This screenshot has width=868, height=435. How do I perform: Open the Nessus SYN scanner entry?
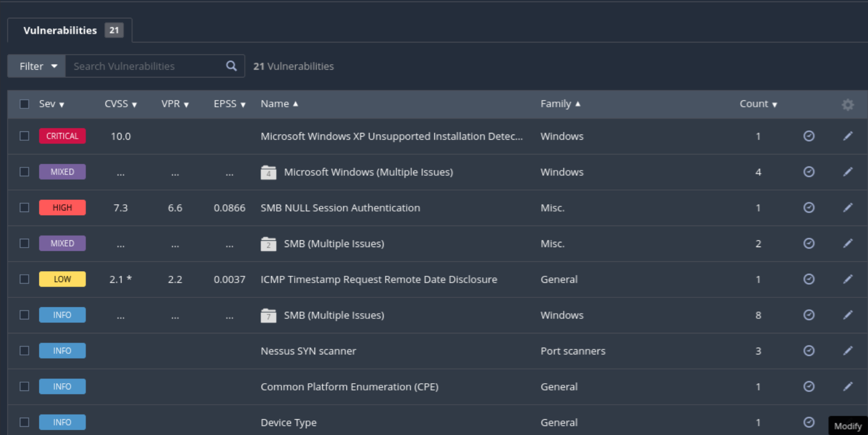point(308,351)
